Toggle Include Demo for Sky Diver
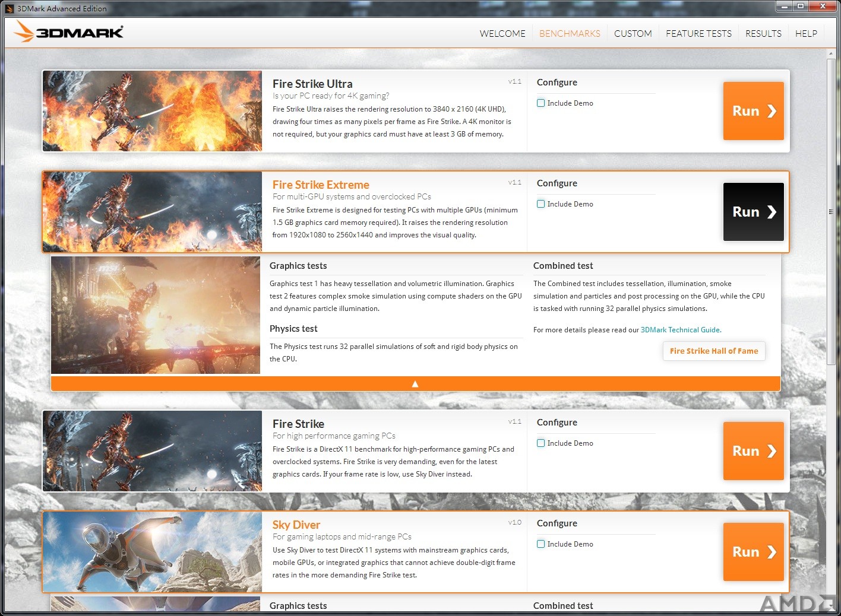The height and width of the screenshot is (616, 841). 540,544
